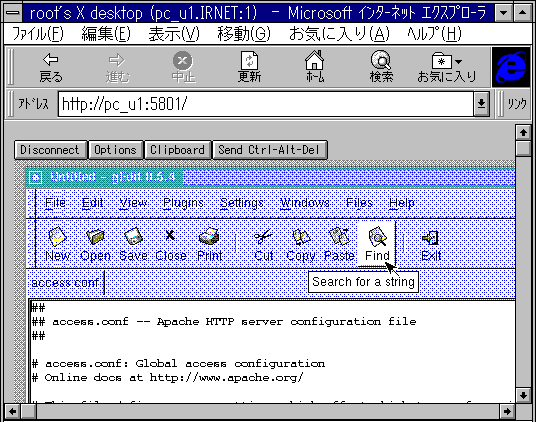
Task: Click the Internet Explorer logo
Action: coord(511,67)
